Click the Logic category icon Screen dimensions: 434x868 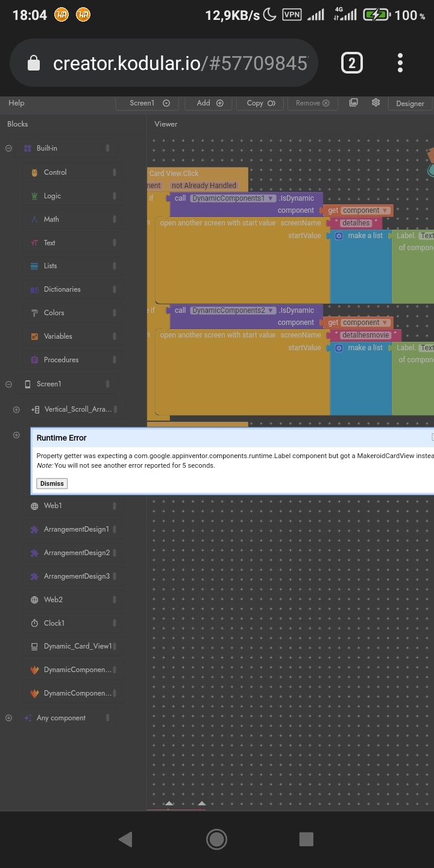[x=34, y=196]
